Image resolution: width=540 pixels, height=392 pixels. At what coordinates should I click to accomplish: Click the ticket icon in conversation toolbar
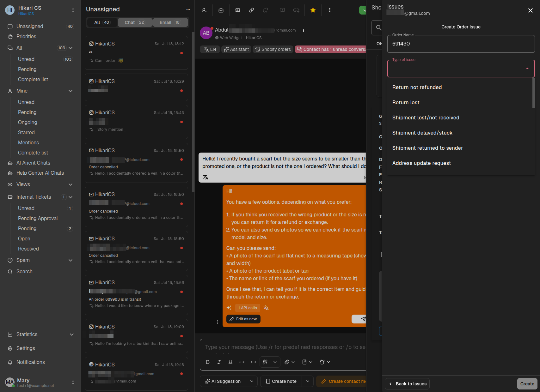click(238, 10)
